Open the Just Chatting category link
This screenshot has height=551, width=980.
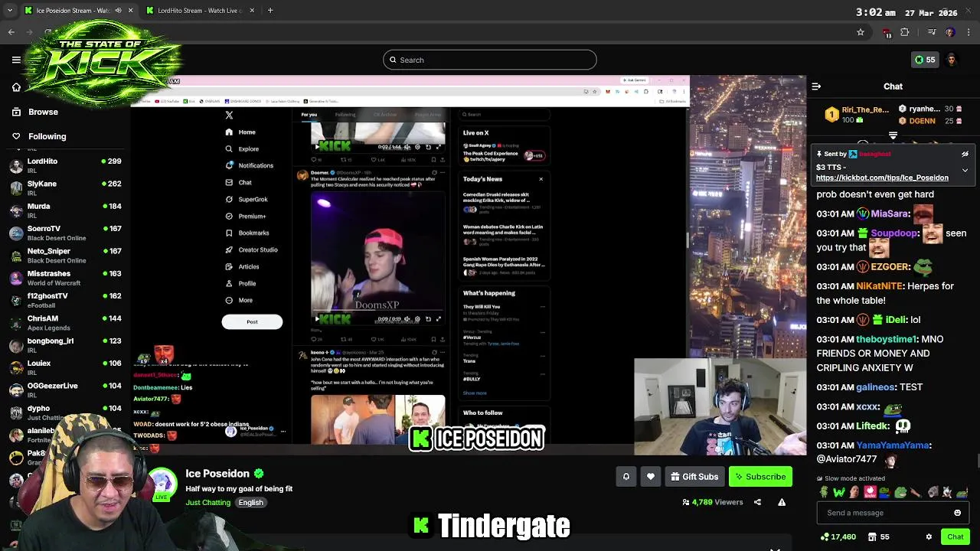pos(207,503)
